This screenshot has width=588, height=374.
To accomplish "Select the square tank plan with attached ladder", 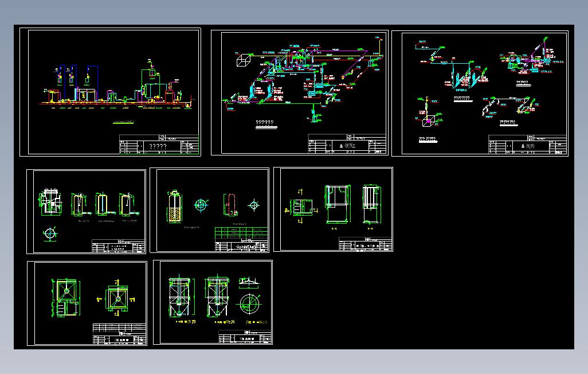I will click(x=66, y=298).
